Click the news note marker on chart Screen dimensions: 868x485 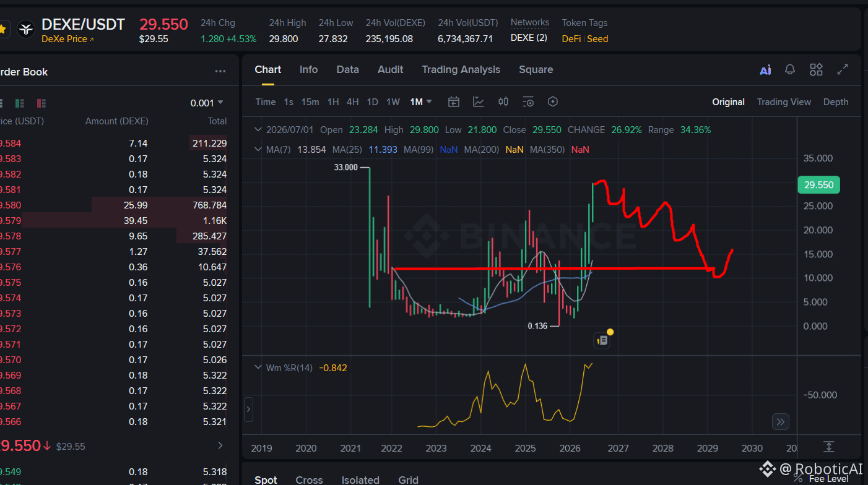pyautogui.click(x=602, y=340)
